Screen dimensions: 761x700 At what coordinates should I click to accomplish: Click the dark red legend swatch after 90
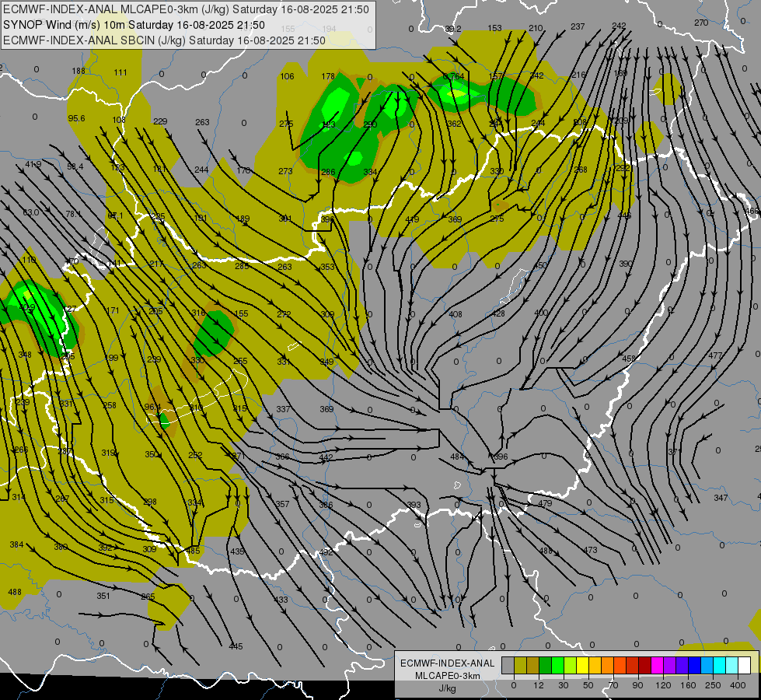[x=644, y=665]
